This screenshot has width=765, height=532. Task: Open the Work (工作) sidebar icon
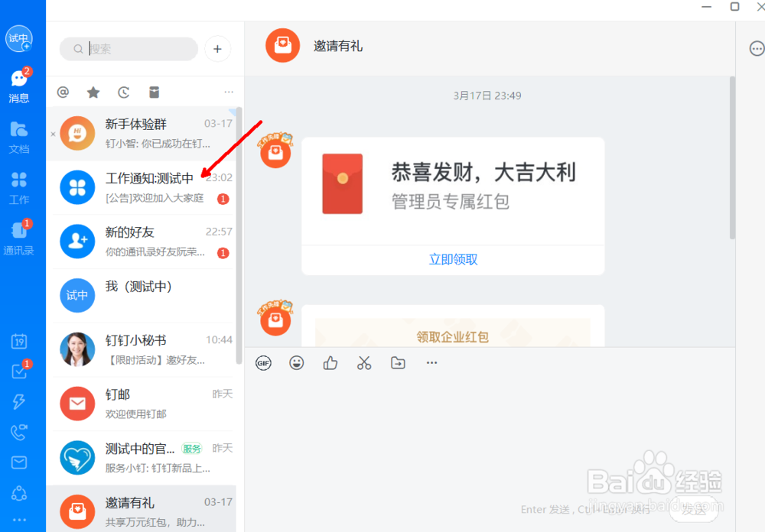click(19, 188)
